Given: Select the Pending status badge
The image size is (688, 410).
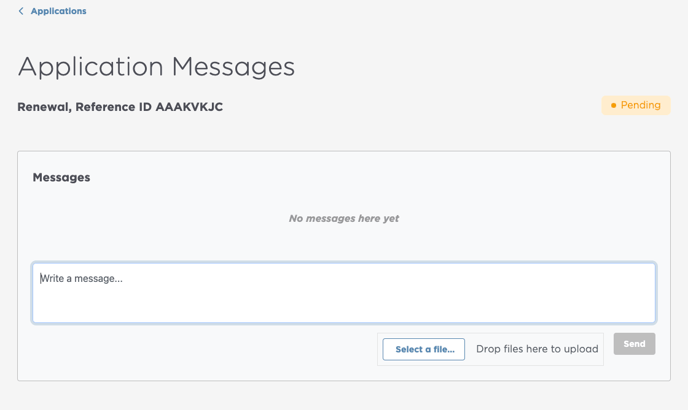Looking at the screenshot, I should [636, 105].
